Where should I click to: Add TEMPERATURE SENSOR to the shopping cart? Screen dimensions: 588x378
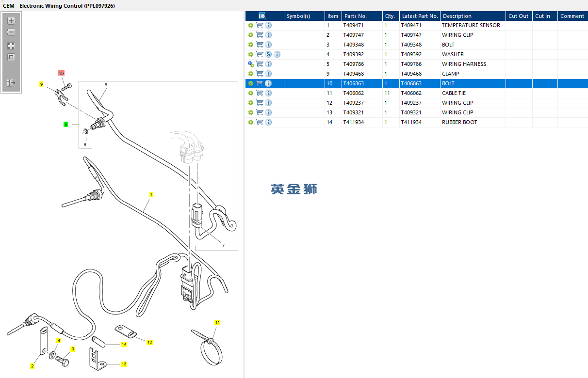point(260,25)
